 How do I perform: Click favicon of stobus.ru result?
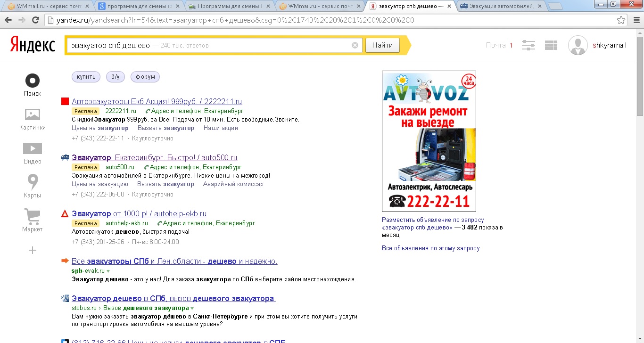tap(65, 298)
